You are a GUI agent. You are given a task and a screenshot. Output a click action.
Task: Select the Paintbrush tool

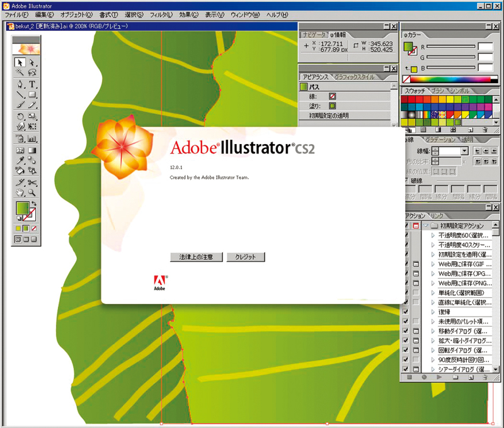20,104
